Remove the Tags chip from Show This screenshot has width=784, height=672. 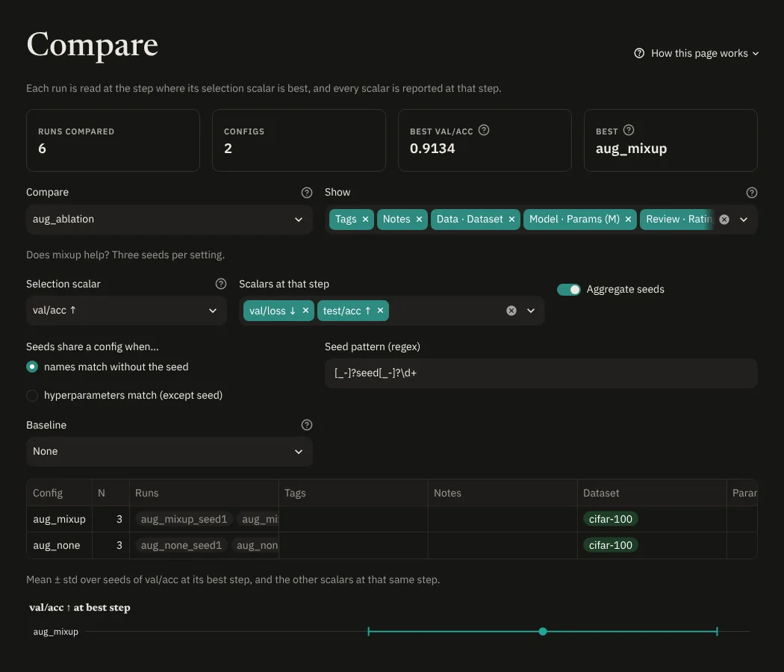click(x=366, y=220)
